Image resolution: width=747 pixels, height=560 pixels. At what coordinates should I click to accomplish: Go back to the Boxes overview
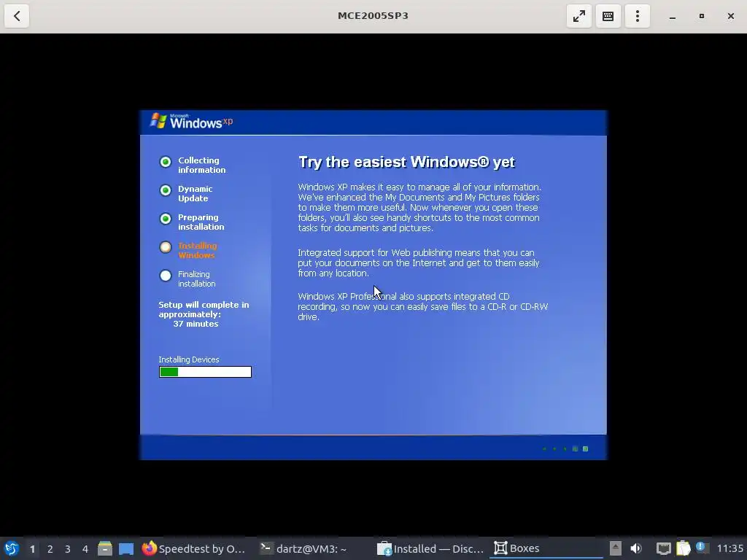[x=17, y=16]
